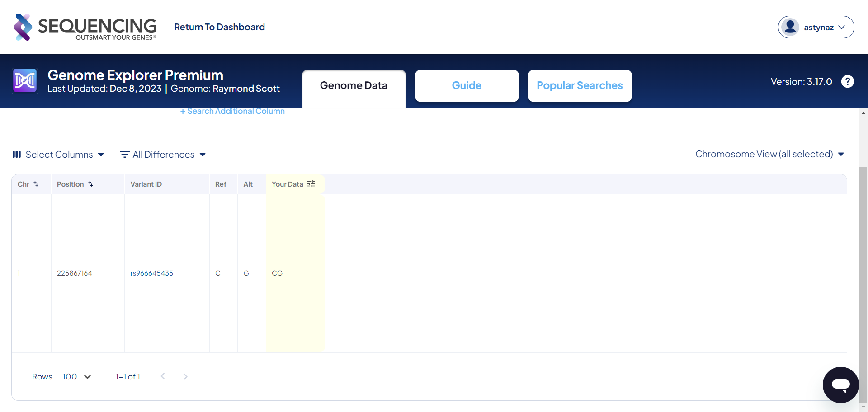Click the scrollbar up arrow

(x=863, y=113)
